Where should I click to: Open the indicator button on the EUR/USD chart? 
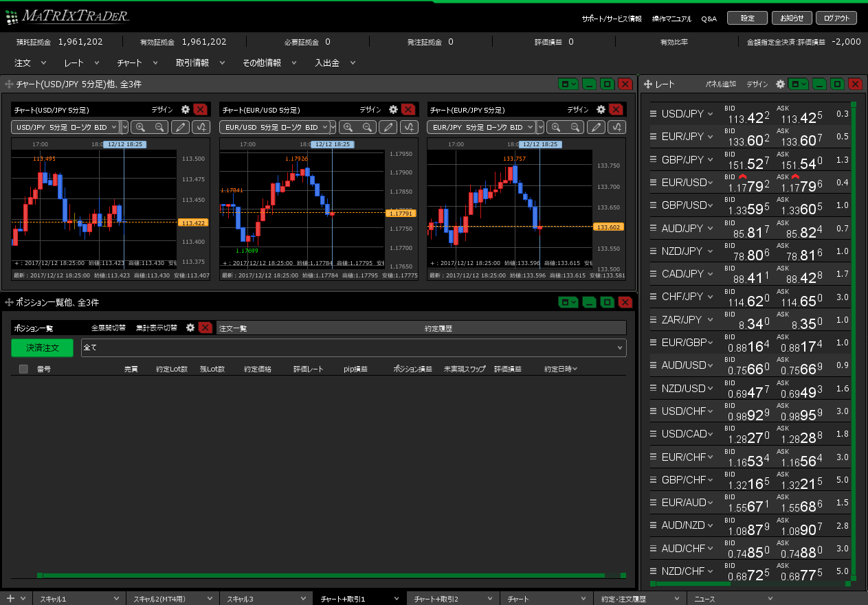(409, 127)
